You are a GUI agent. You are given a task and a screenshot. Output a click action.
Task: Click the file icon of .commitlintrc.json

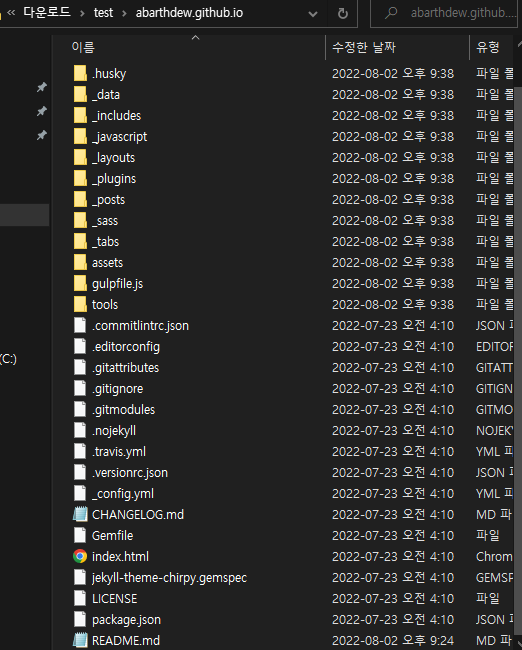80,325
